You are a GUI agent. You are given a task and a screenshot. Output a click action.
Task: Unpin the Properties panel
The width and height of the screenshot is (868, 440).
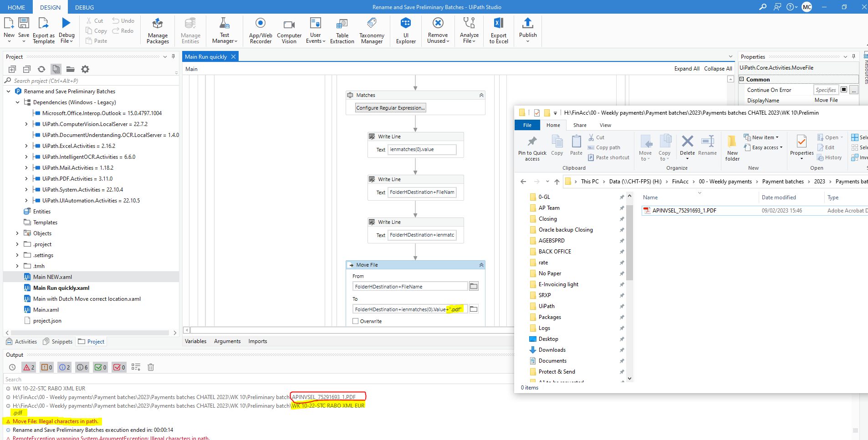tap(853, 56)
